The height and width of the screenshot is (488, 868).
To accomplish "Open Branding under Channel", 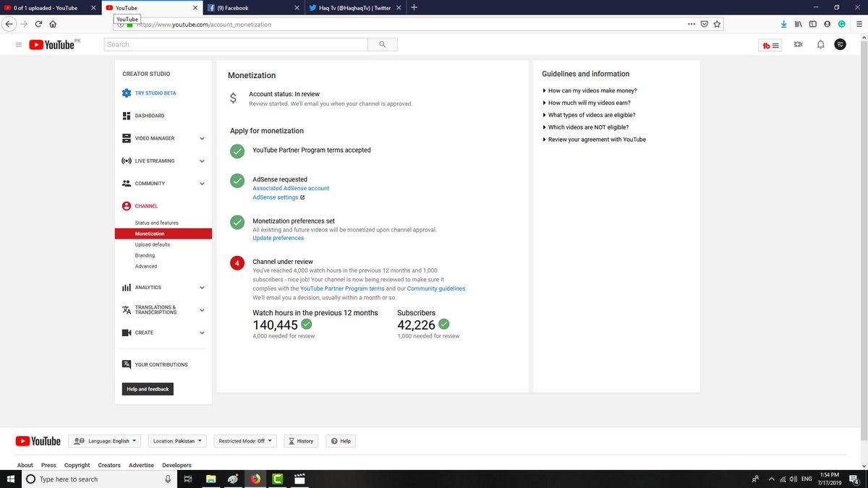I will point(145,255).
